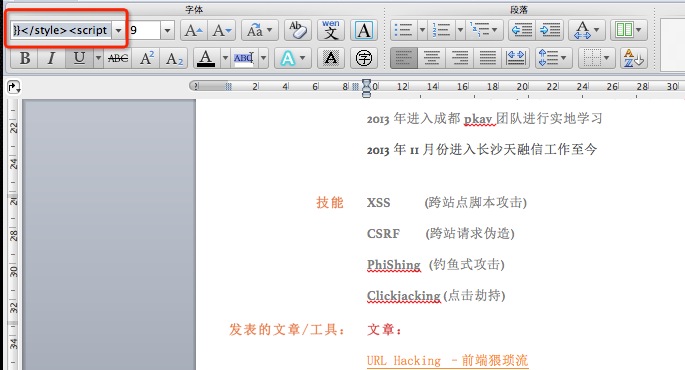This screenshot has width=685, height=370.
Task: Open the text effects menu
Action: pos(293,58)
